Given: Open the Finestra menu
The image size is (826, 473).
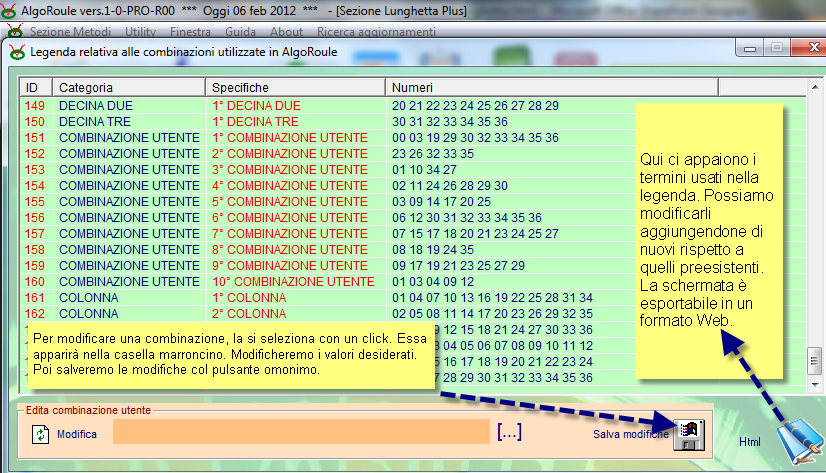Looking at the screenshot, I should click(190, 32).
